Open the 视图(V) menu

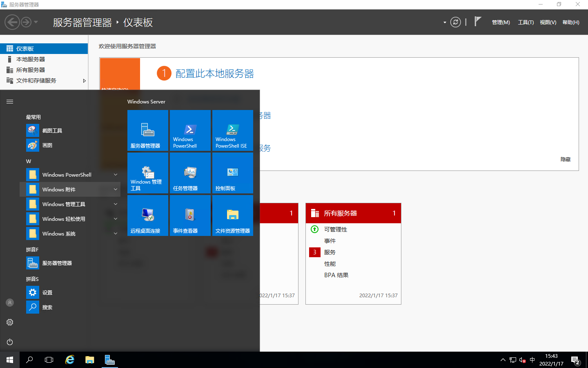548,22
